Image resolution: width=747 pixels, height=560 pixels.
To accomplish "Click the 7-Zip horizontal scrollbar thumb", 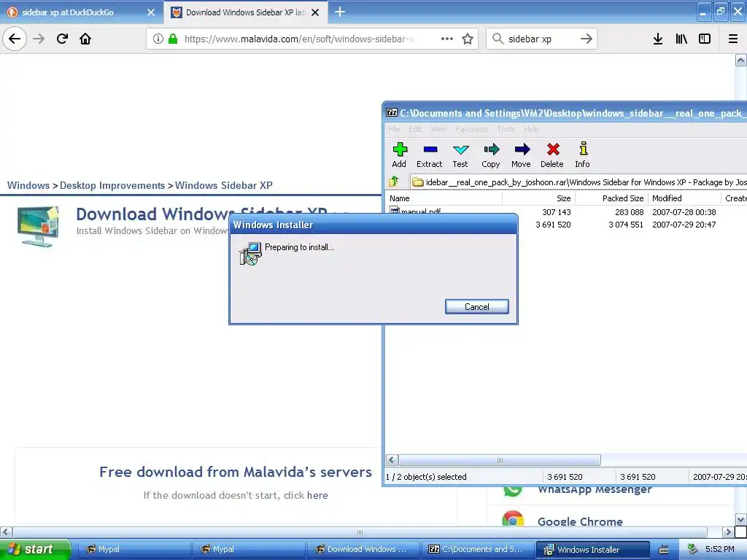I will (x=499, y=460).
